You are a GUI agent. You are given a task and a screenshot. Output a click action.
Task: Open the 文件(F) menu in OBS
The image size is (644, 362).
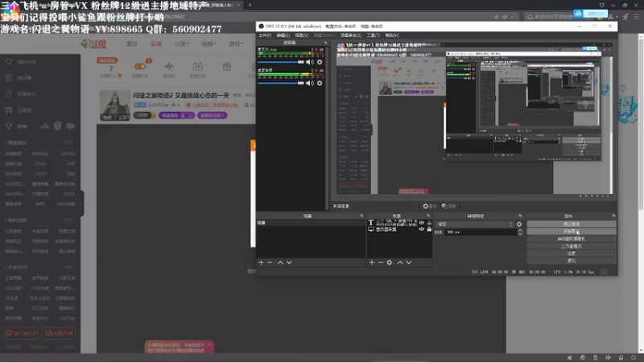[265, 35]
